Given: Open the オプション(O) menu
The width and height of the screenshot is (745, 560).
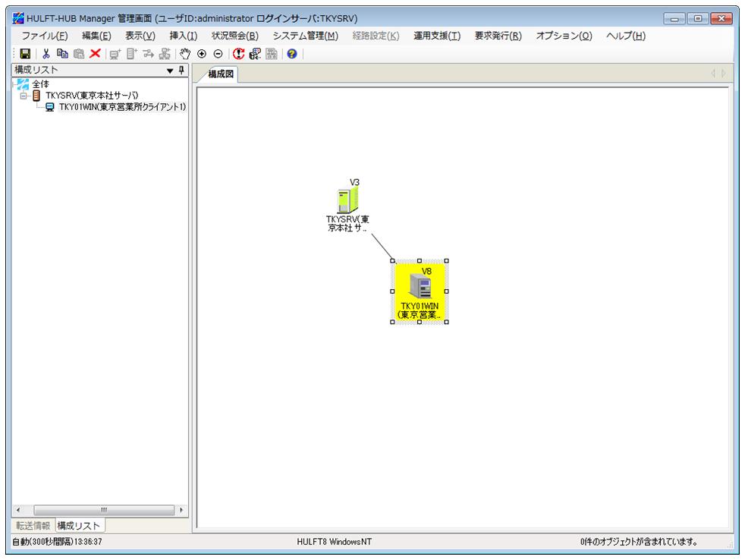Looking at the screenshot, I should [564, 36].
